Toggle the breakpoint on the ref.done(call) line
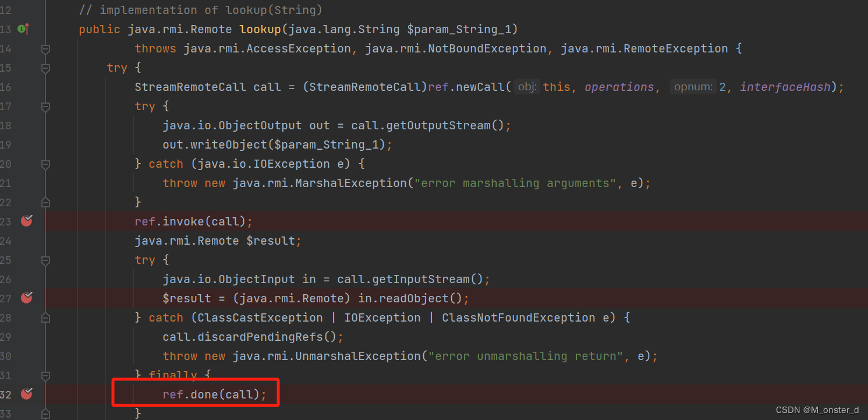 point(27,394)
